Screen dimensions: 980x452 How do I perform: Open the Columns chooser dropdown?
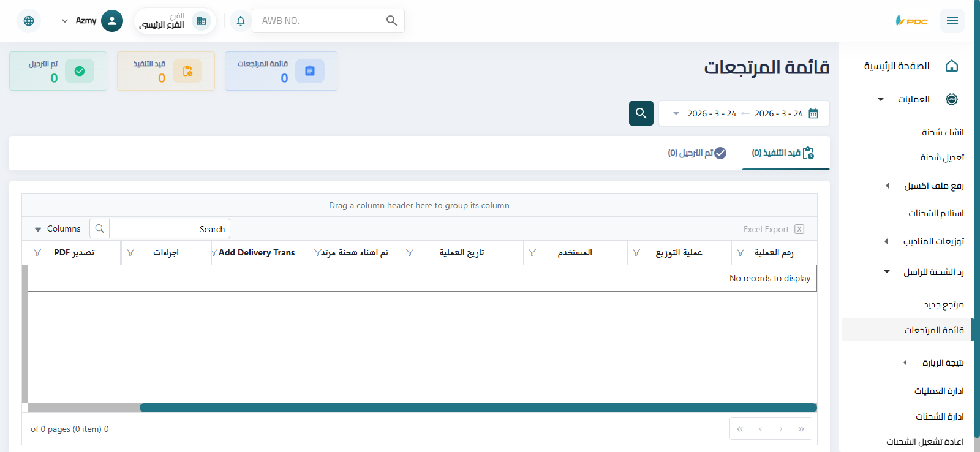pyautogui.click(x=58, y=228)
